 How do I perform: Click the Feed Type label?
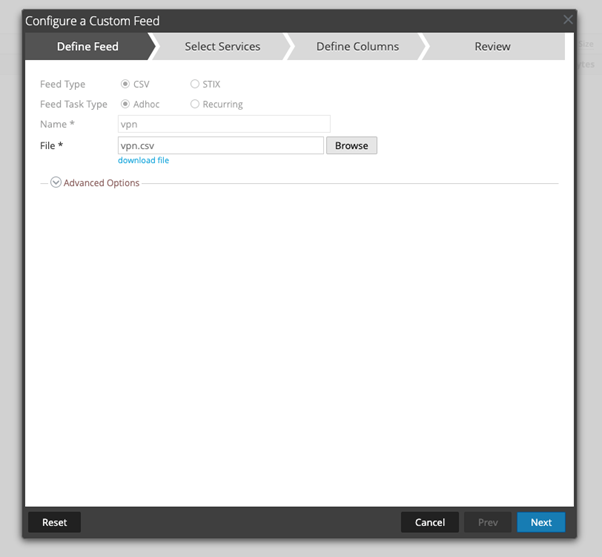(63, 84)
